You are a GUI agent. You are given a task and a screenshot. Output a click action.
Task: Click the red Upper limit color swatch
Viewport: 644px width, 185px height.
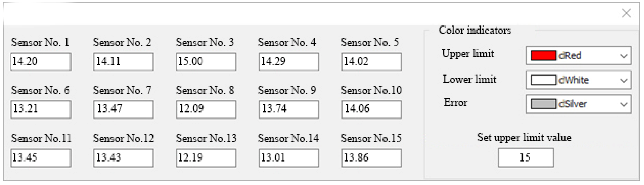(x=543, y=56)
